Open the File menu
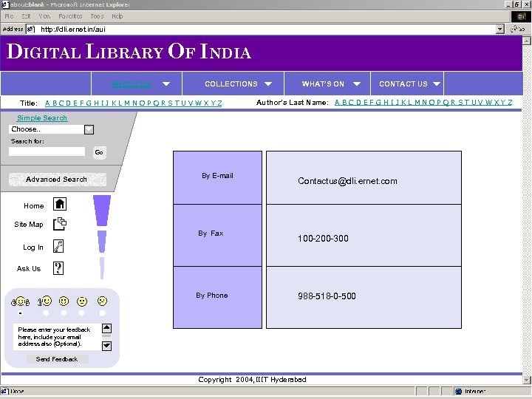This screenshot has width=532, height=399. [9, 16]
